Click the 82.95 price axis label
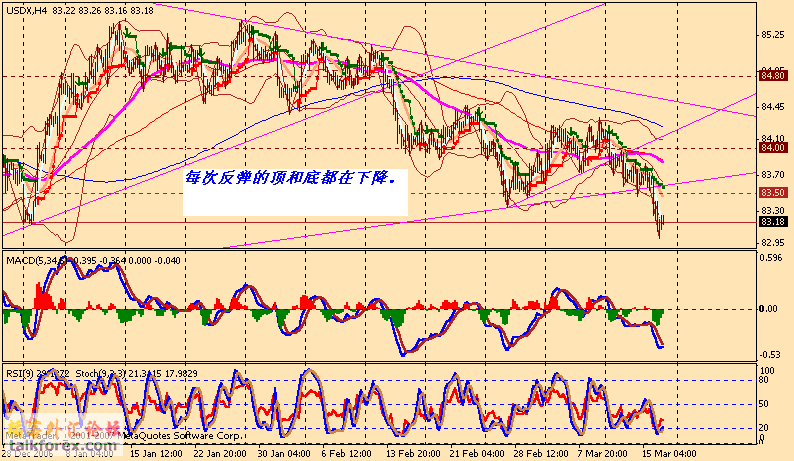Image resolution: width=794 pixels, height=461 pixels. tap(772, 243)
